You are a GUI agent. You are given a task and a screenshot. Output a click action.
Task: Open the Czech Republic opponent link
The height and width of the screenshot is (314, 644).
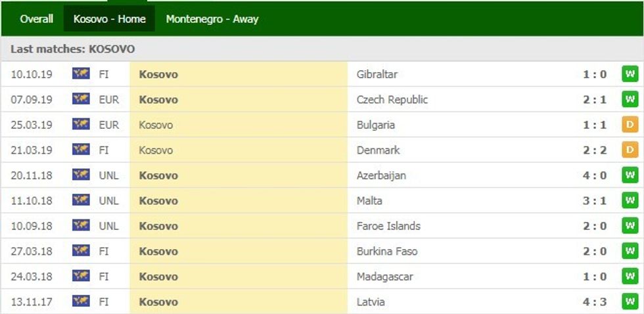pyautogui.click(x=392, y=100)
